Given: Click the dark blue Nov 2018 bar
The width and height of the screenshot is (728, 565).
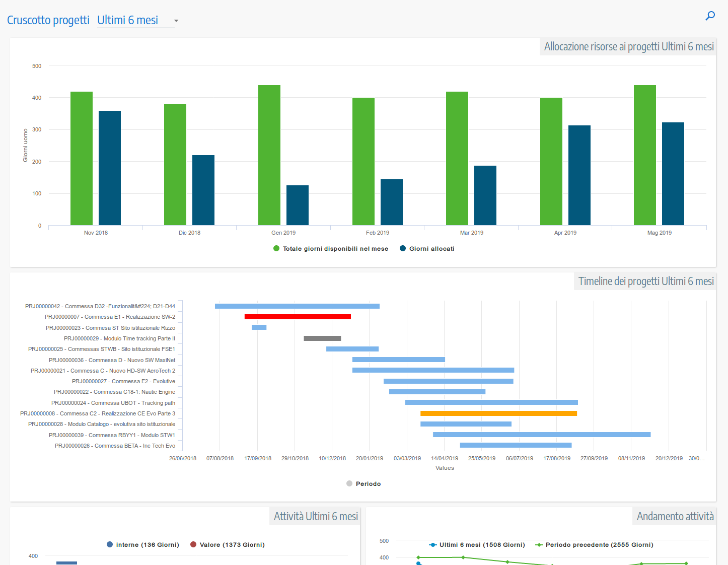Looking at the screenshot, I should 110,168.
